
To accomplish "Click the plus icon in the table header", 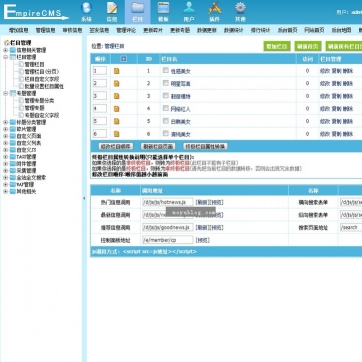I will pos(124,59).
